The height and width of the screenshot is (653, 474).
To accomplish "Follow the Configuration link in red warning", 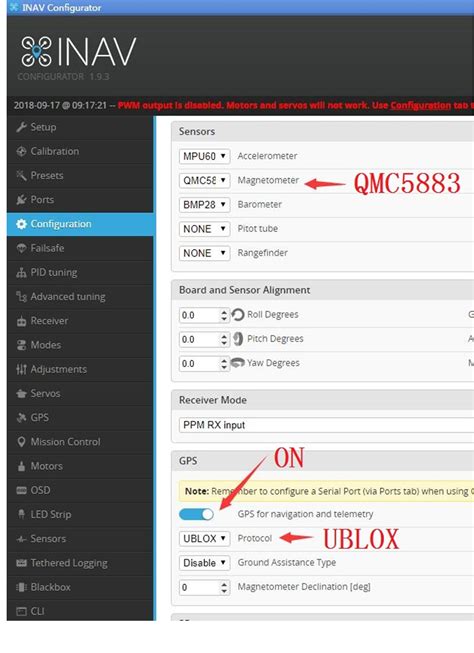I will point(420,105).
